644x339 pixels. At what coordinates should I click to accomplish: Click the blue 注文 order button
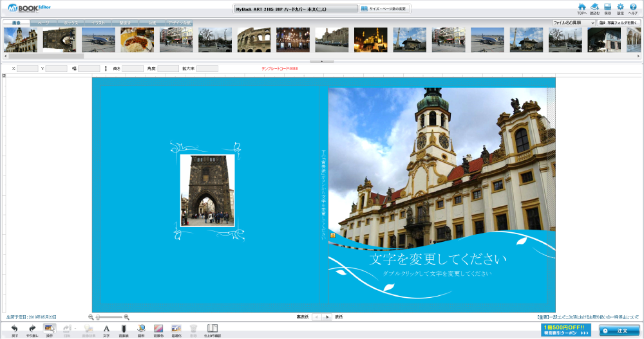(619, 330)
